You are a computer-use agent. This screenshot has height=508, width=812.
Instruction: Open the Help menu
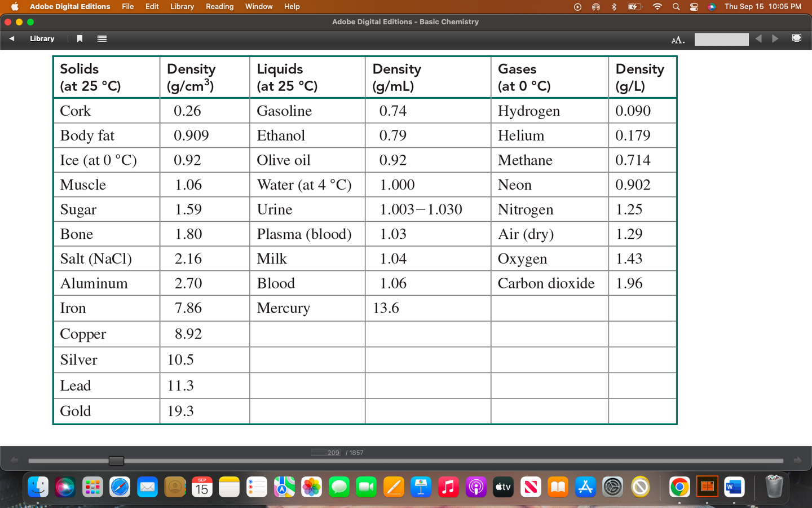pos(292,6)
